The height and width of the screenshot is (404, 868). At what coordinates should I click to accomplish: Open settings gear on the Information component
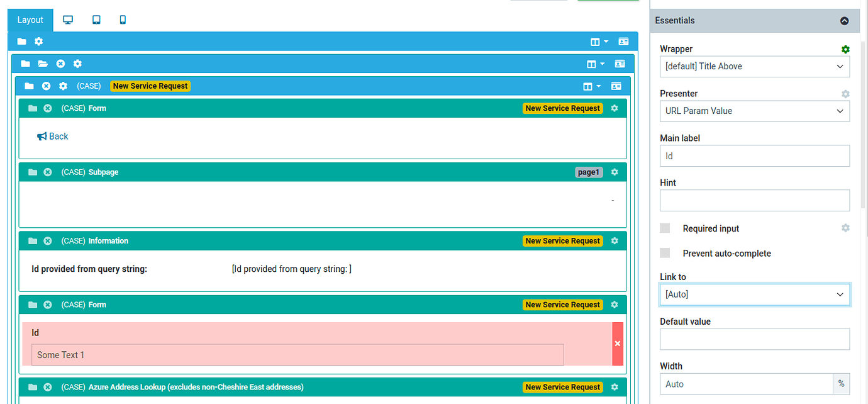tap(615, 240)
